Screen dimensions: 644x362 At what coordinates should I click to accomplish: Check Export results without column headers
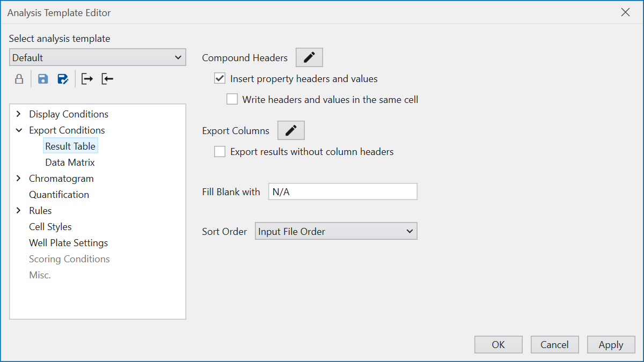coord(219,152)
